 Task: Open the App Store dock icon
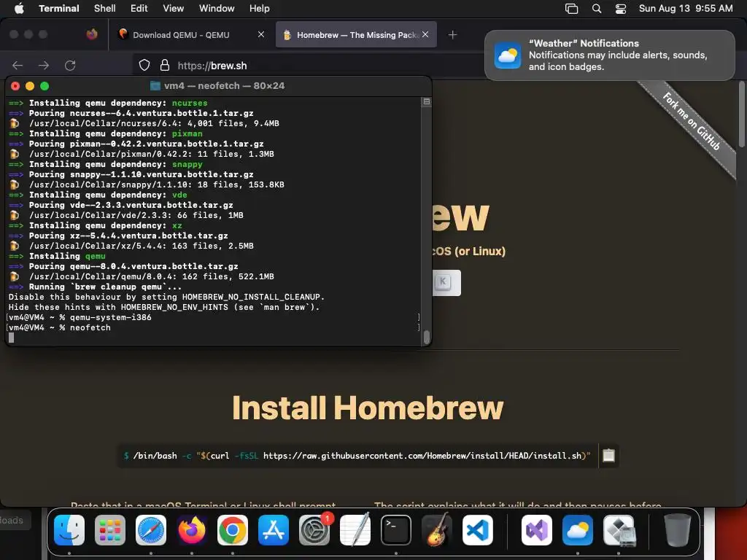pyautogui.click(x=274, y=530)
